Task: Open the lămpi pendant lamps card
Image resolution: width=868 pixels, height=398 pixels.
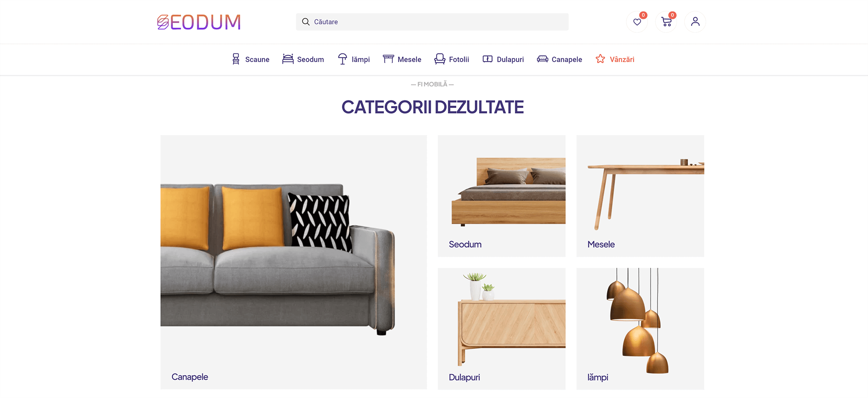Action: [x=640, y=329]
